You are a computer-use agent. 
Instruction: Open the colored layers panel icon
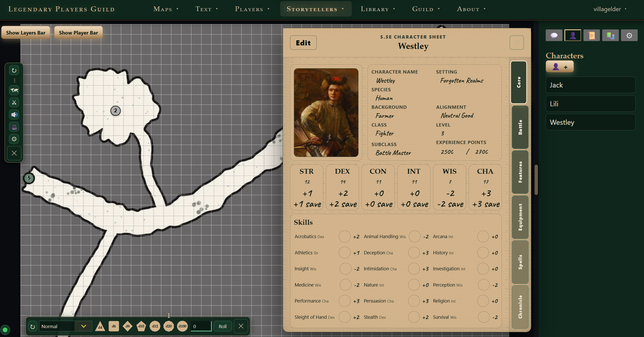click(x=610, y=36)
